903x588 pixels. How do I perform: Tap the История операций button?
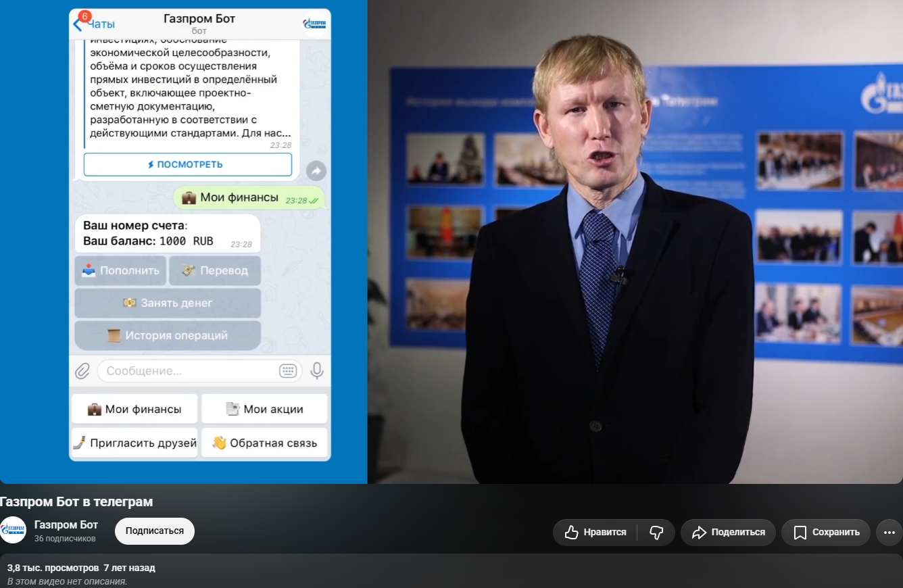(x=168, y=335)
